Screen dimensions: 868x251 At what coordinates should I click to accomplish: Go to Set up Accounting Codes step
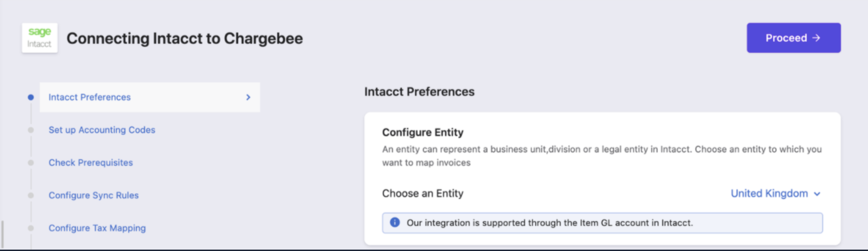[102, 130]
